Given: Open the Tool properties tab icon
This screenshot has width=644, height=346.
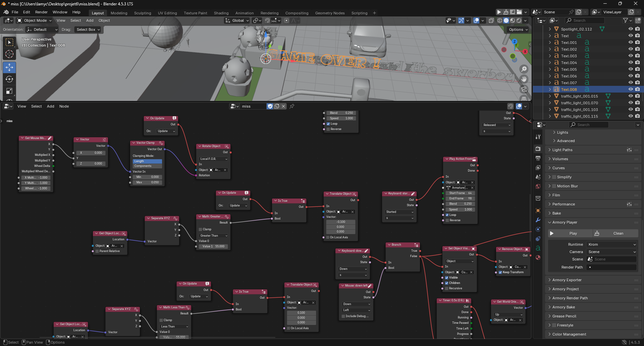Looking at the screenshot, I should (538, 137).
